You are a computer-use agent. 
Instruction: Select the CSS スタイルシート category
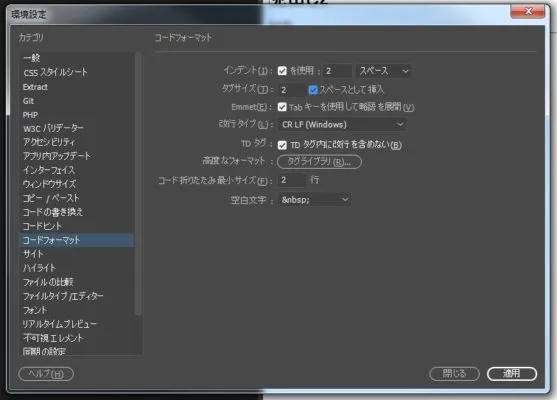[x=77, y=72]
